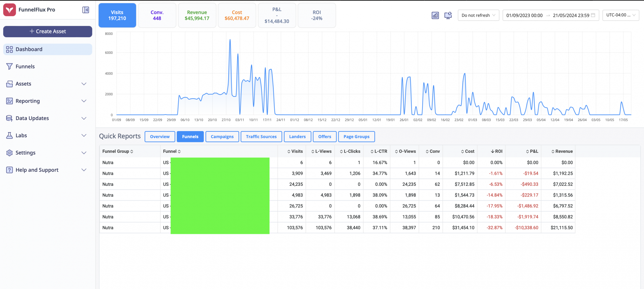
Task: Sort table by L-CTR column
Action: pyautogui.click(x=379, y=151)
